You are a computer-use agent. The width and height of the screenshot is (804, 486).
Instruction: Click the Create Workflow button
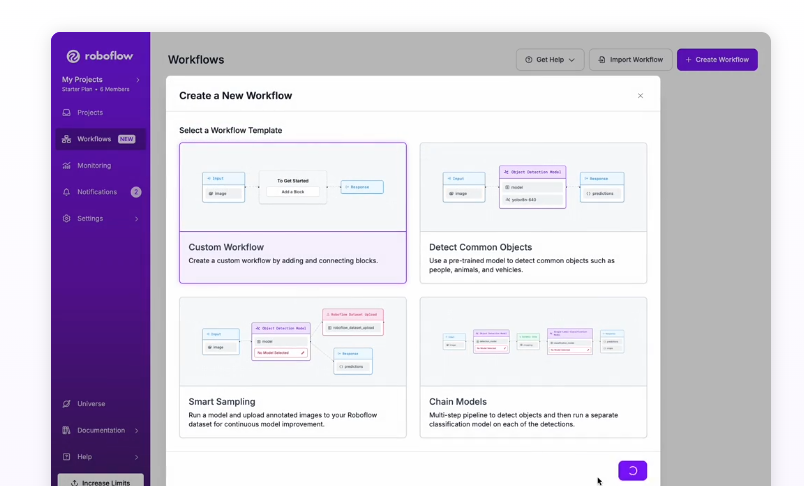[x=717, y=59]
